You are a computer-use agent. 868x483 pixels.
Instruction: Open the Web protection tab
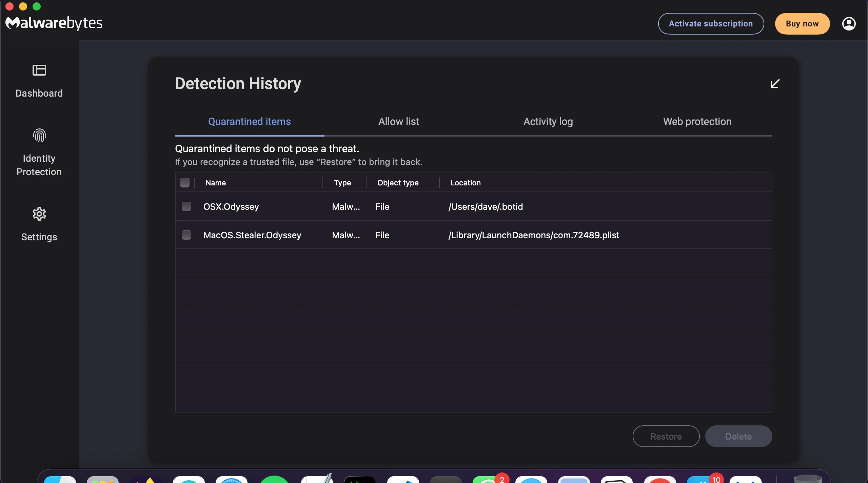(697, 121)
